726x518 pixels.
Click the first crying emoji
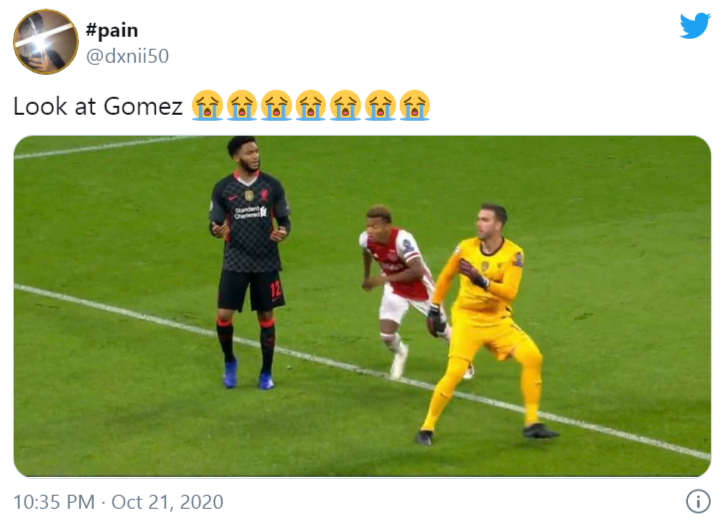[207, 105]
